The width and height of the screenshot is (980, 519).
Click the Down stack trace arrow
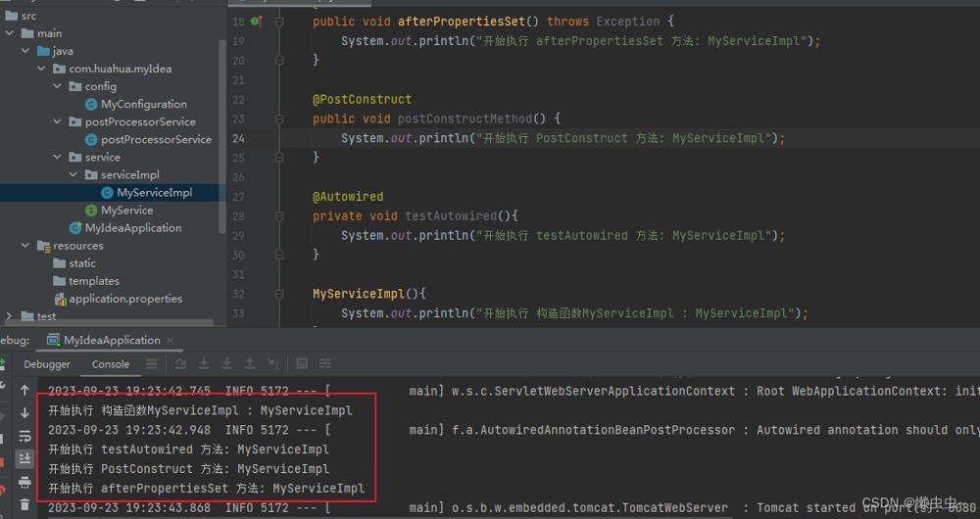24,413
